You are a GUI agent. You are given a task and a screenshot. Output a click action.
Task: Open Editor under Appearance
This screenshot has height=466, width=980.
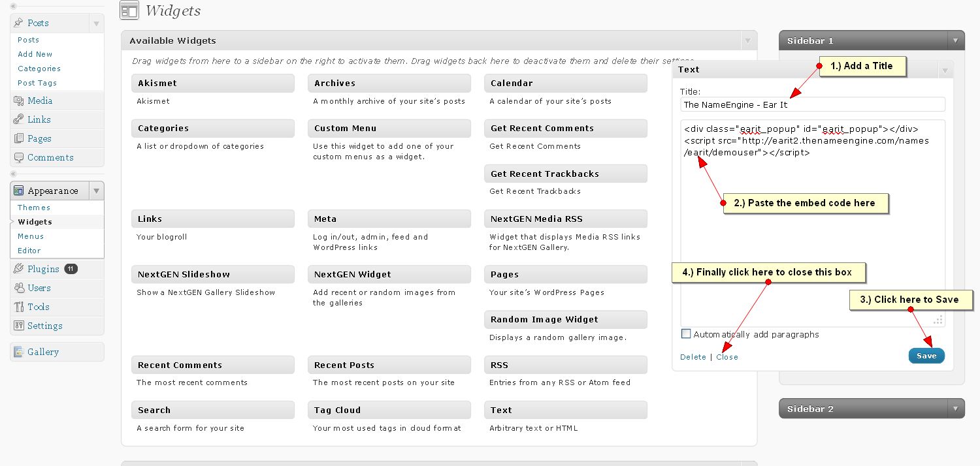(29, 251)
